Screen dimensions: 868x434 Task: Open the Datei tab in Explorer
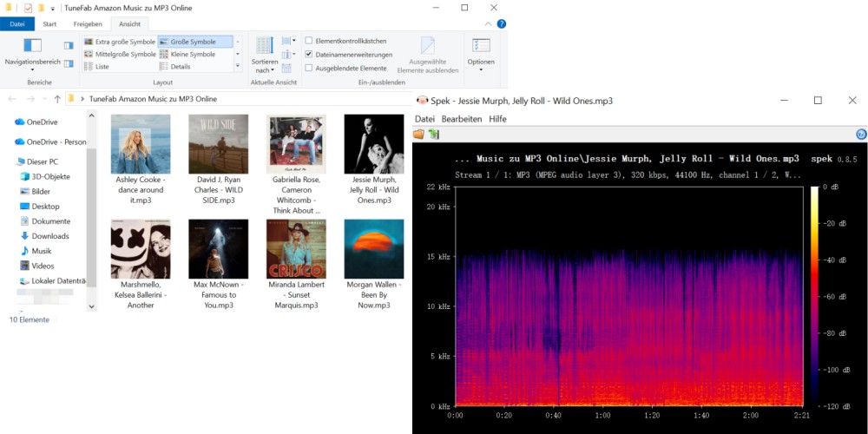(x=17, y=23)
